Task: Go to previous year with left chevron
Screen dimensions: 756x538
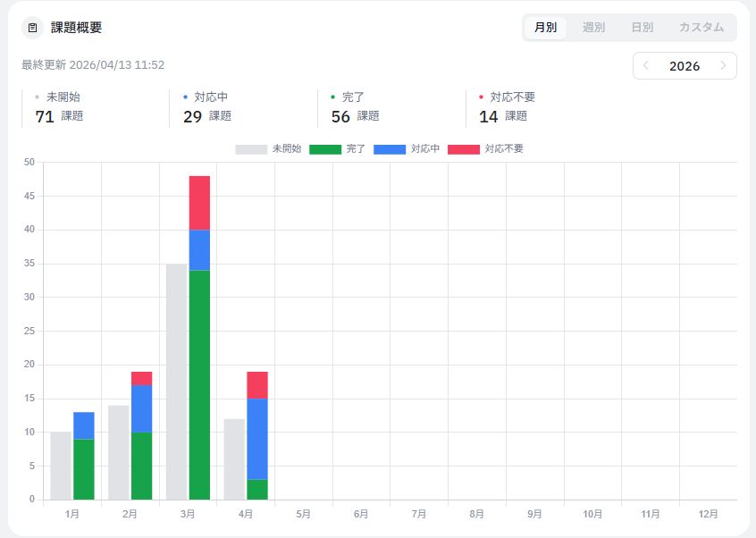Action: point(646,66)
